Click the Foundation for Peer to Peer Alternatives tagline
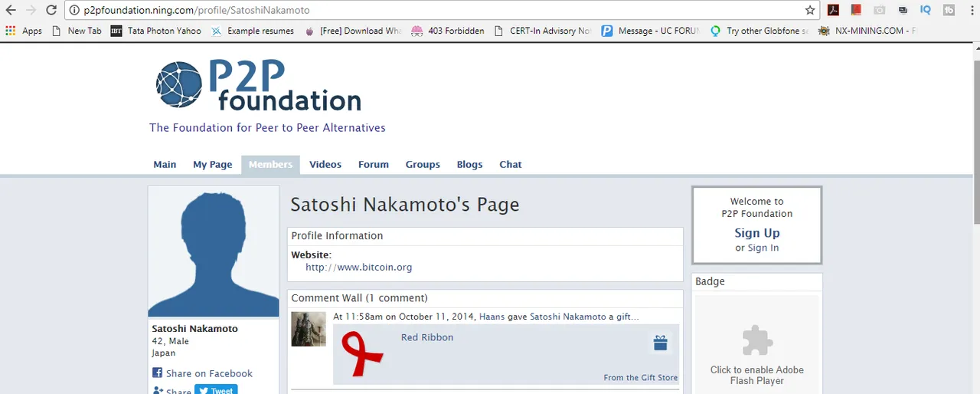The image size is (980, 394). 267,128
